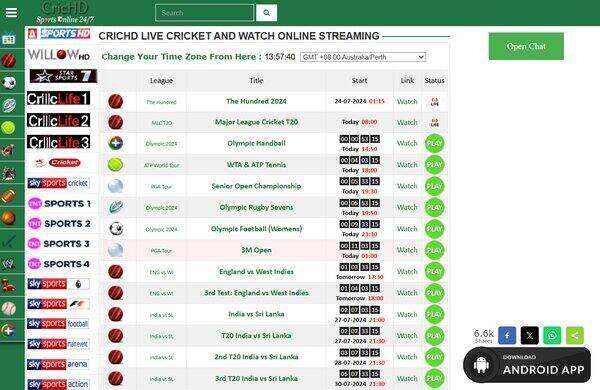Share the page on X
600x390 pixels.
pos(530,336)
